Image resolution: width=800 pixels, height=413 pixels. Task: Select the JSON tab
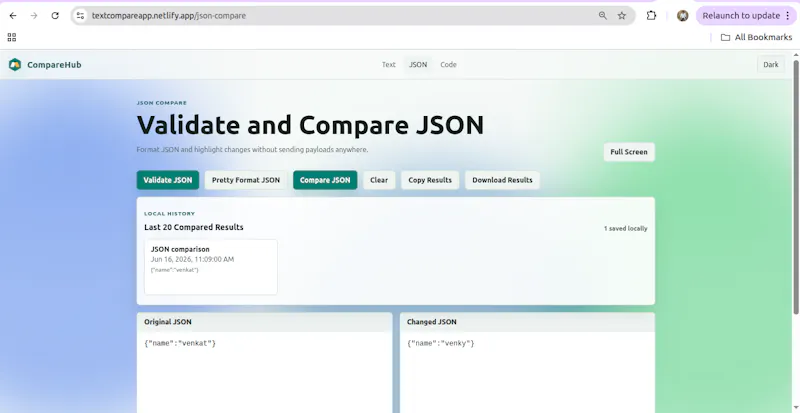pos(418,64)
